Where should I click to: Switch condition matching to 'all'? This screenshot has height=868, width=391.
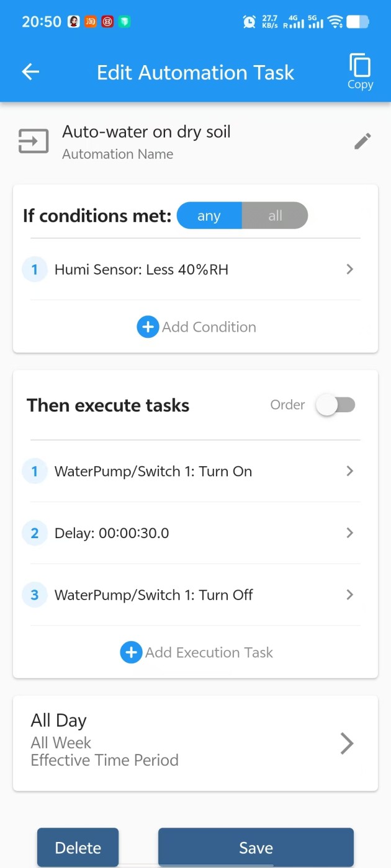click(x=275, y=216)
